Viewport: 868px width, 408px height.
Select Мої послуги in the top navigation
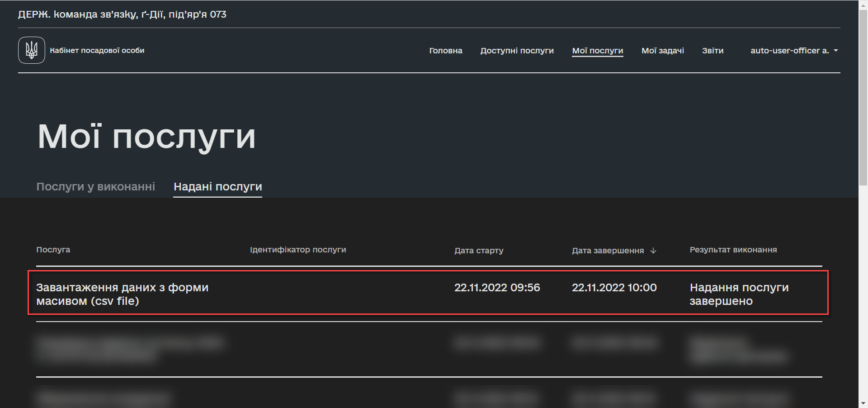(598, 51)
